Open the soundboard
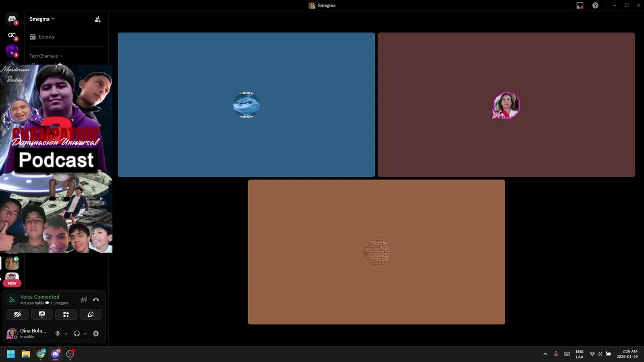The width and height of the screenshot is (644, 362). [91, 314]
